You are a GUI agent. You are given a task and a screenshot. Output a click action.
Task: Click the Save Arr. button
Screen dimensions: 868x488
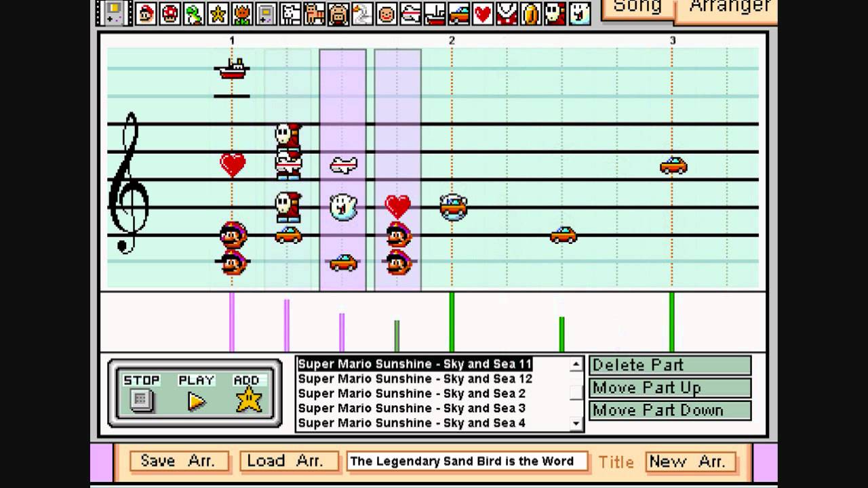[x=179, y=462]
